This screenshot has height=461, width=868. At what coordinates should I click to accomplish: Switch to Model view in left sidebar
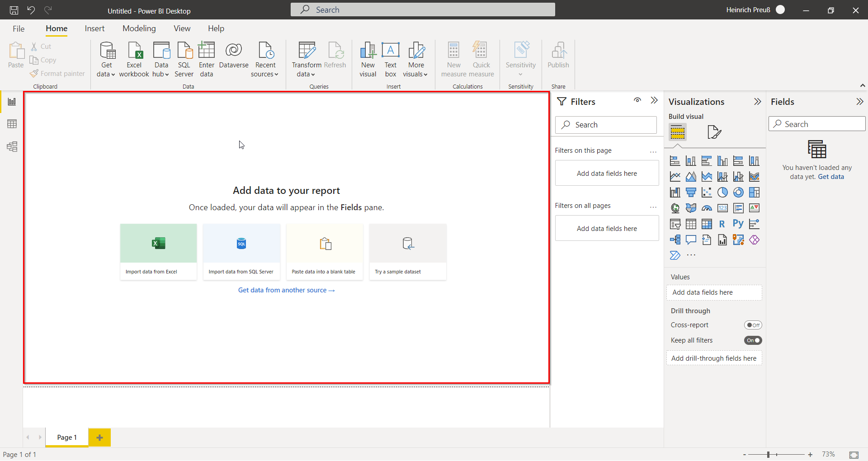(12, 146)
